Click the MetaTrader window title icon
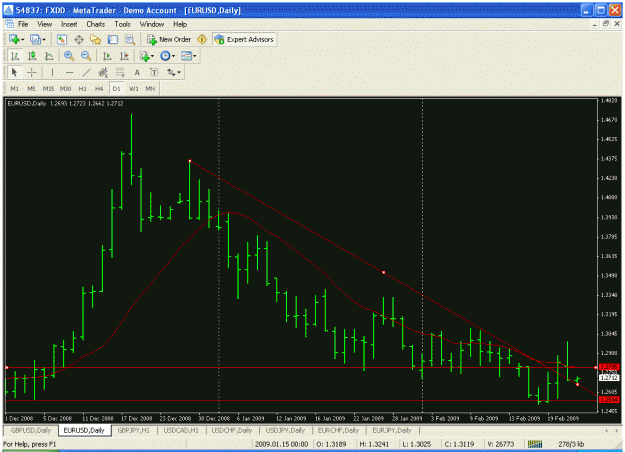This screenshot has height=452, width=625. tap(8, 10)
